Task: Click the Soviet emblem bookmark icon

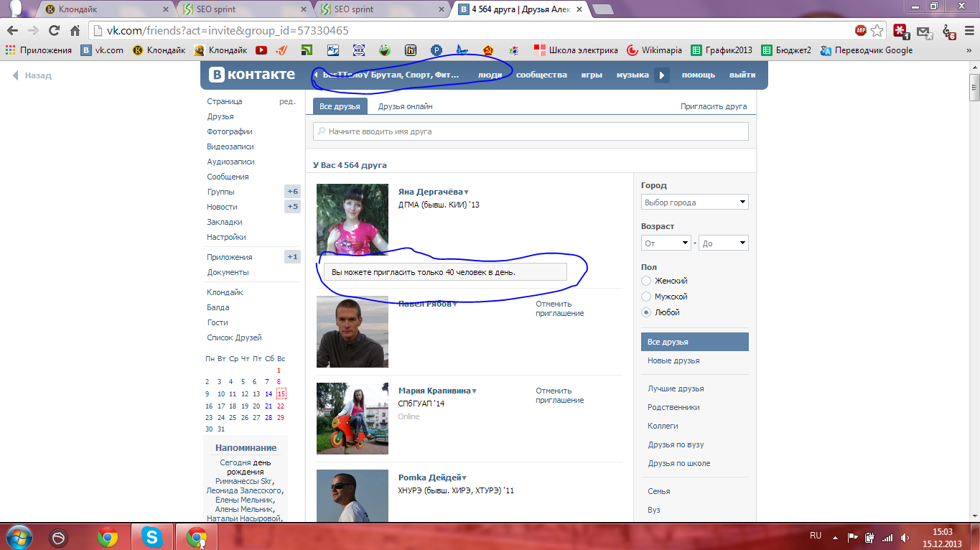Action: click(487, 50)
